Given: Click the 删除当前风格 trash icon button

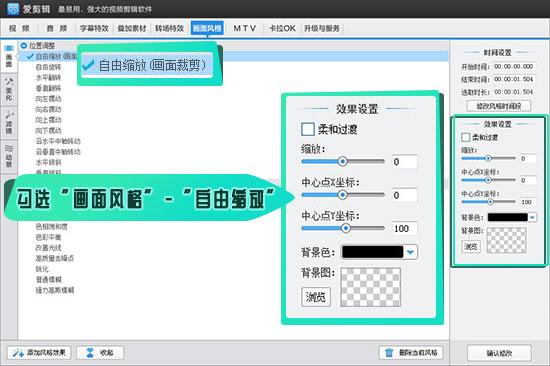Looking at the screenshot, I should pyautogui.click(x=411, y=352).
